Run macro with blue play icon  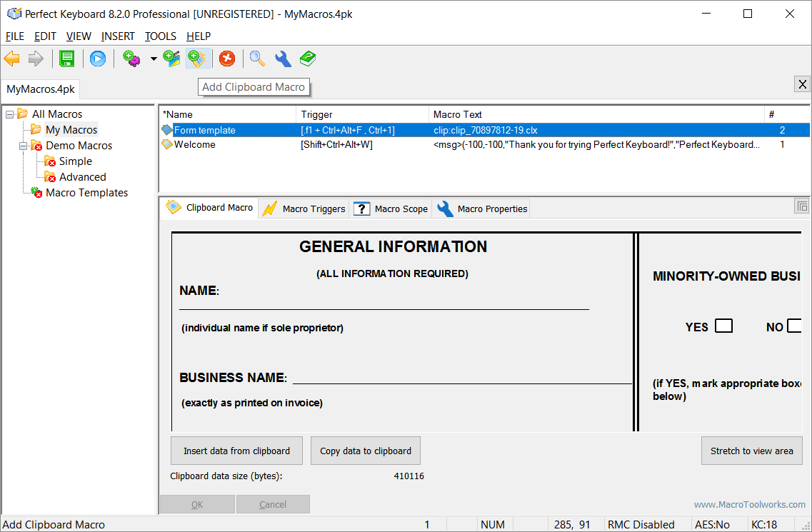tap(98, 59)
